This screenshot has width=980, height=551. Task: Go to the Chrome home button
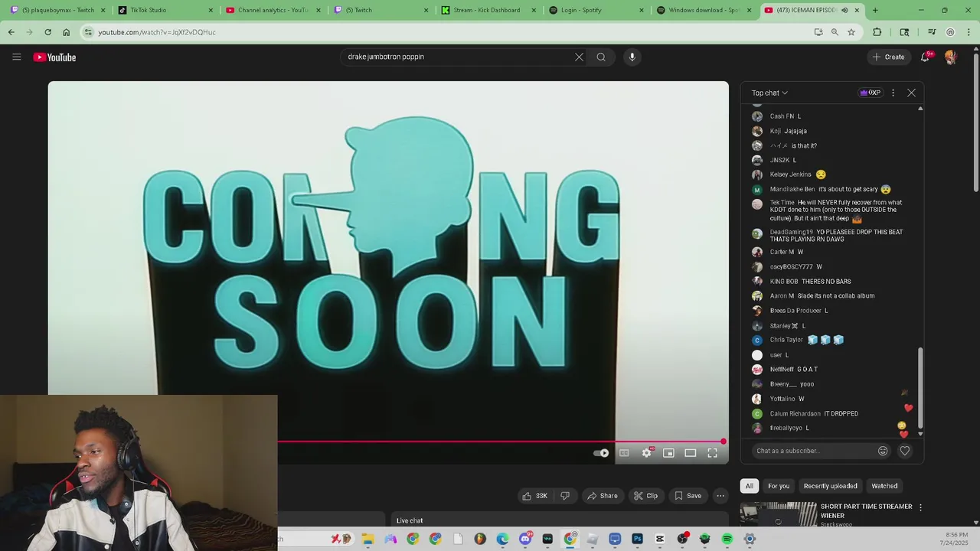(66, 32)
